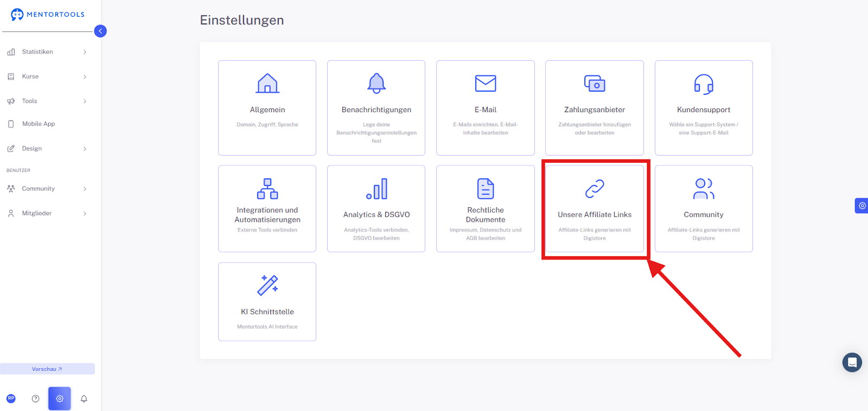Click 'Domain, Zugriff, Sprache' text

coord(267,125)
